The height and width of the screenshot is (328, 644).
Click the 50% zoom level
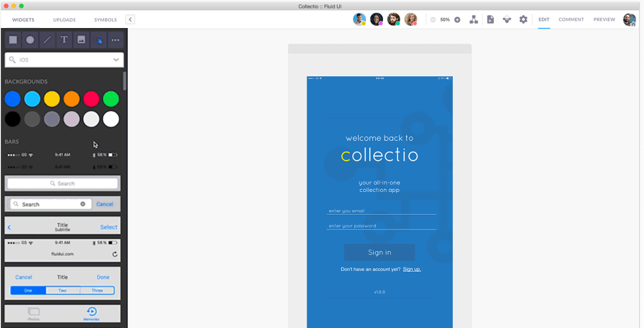click(x=445, y=20)
